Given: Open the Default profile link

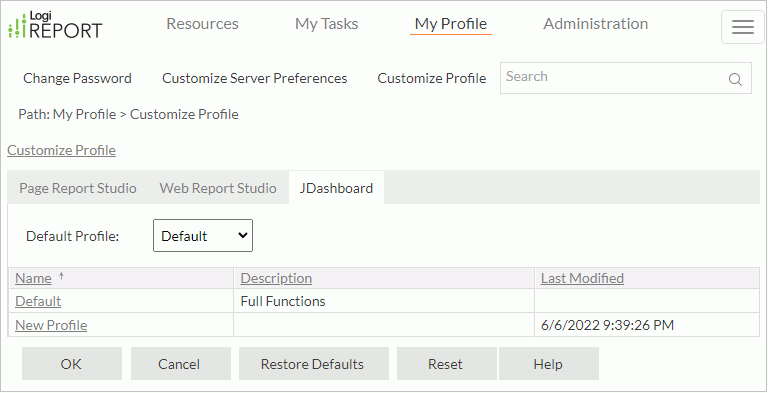Looking at the screenshot, I should 38,301.
